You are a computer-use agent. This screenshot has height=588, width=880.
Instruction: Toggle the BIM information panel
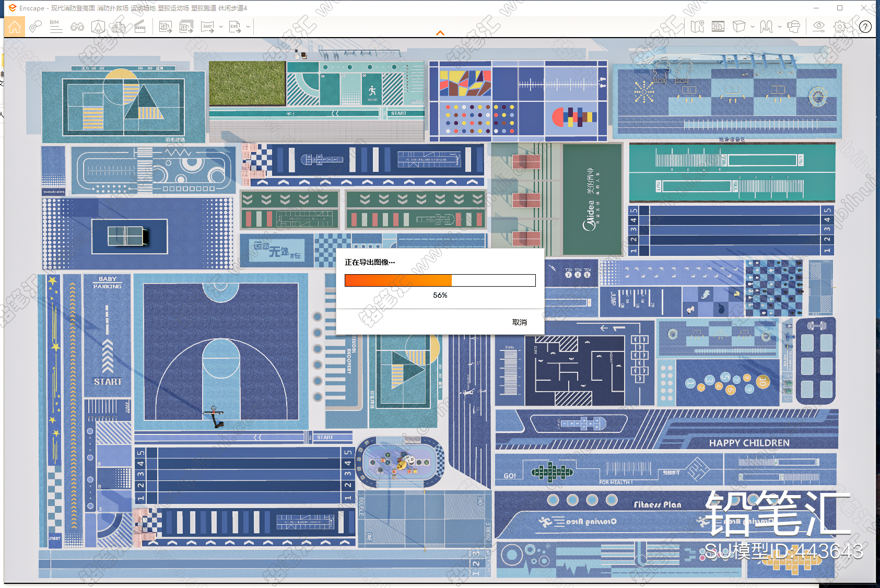(x=56, y=27)
